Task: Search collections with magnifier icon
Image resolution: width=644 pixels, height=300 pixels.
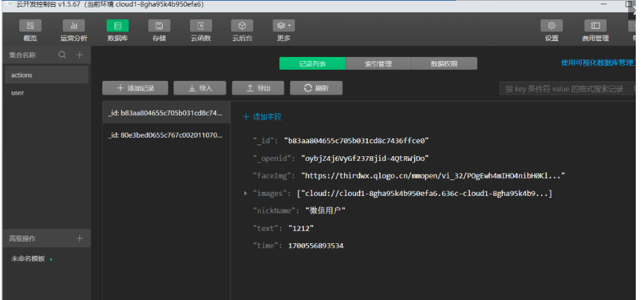Action: coord(62,55)
